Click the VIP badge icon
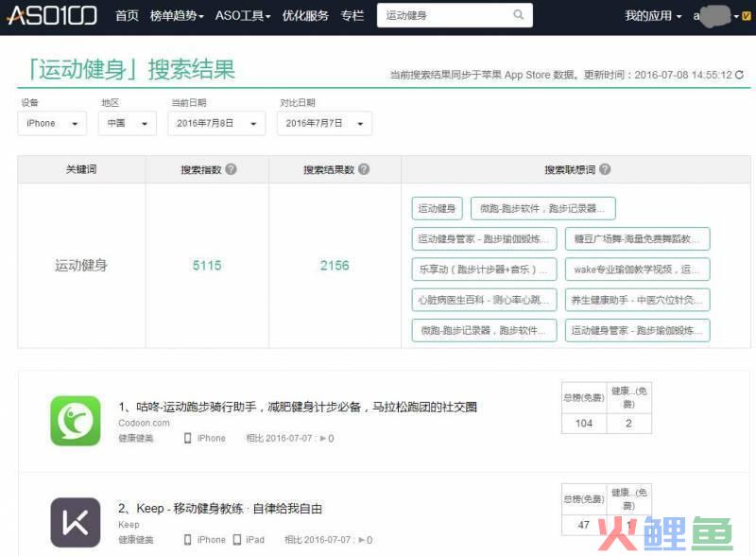 pos(747,16)
